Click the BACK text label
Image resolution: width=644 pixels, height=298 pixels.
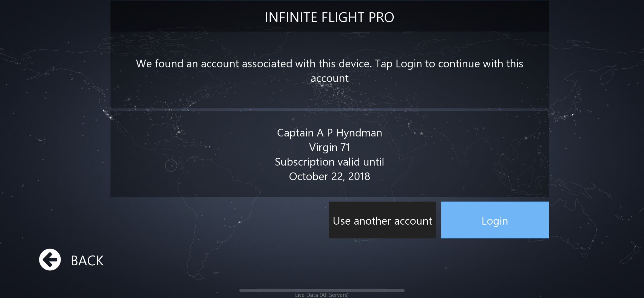87,261
